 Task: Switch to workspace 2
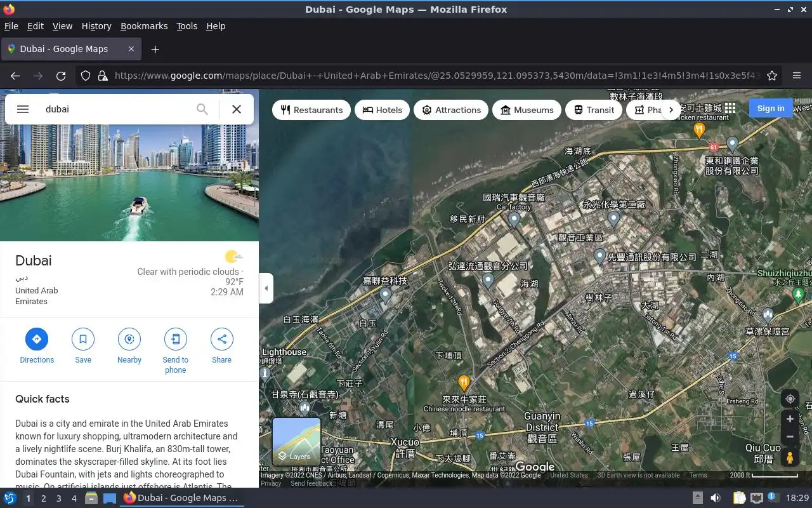point(43,498)
